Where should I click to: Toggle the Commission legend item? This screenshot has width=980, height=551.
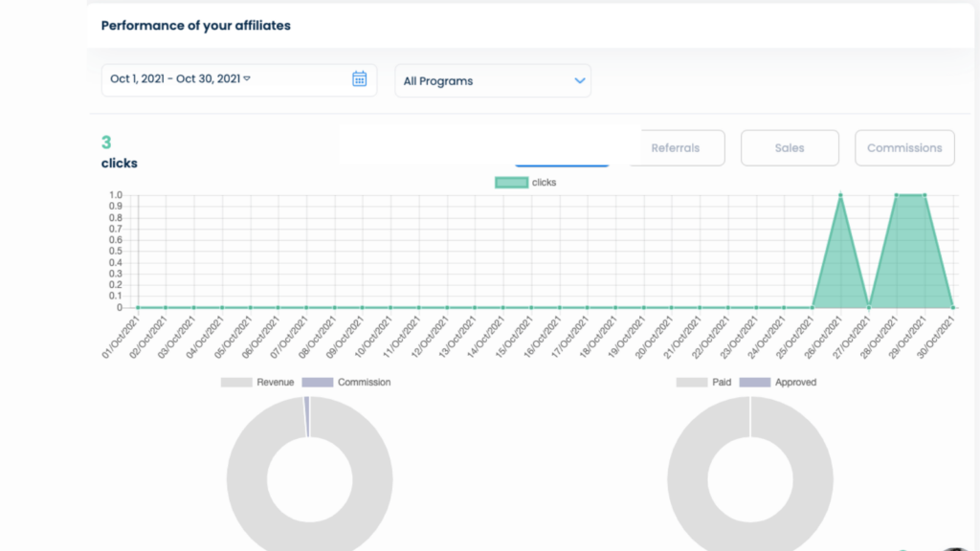346,383
